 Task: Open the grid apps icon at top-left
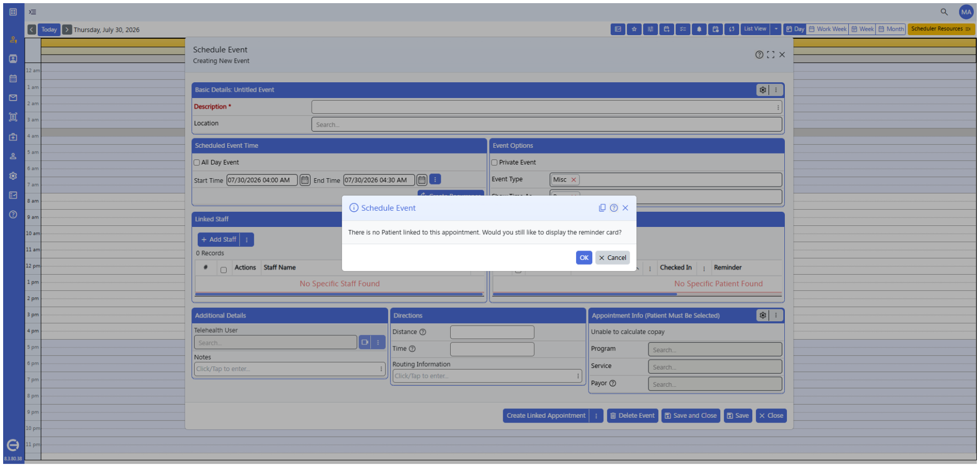click(x=13, y=12)
